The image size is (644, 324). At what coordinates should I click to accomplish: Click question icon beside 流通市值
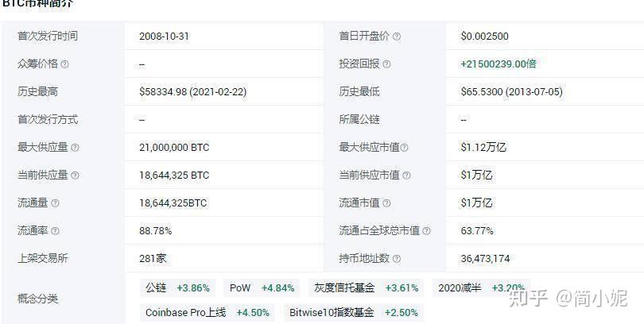(386, 203)
